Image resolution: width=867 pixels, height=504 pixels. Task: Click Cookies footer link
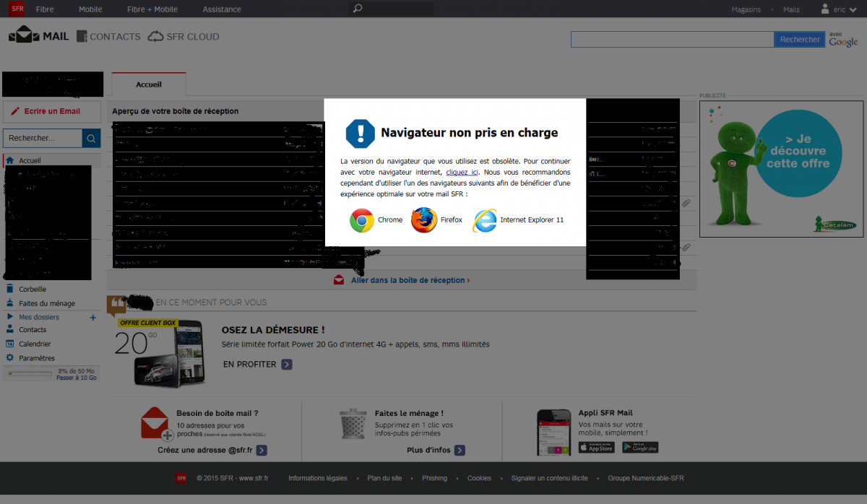(x=479, y=478)
